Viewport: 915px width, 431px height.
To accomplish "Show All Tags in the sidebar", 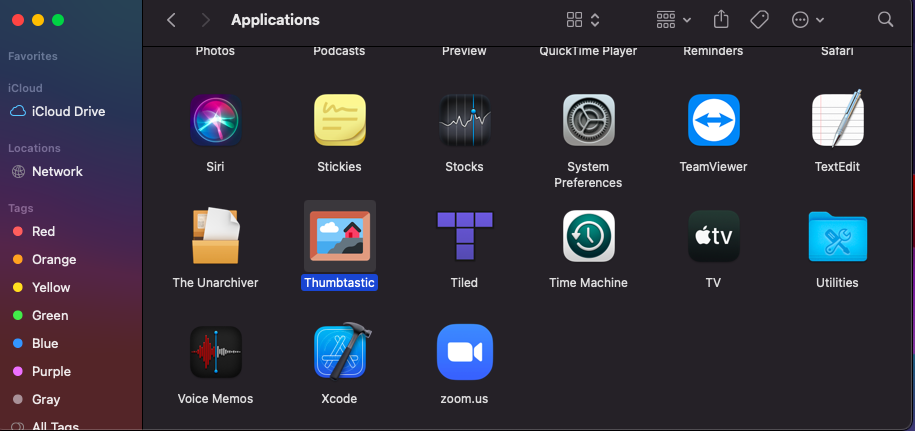I will click(x=46, y=426).
